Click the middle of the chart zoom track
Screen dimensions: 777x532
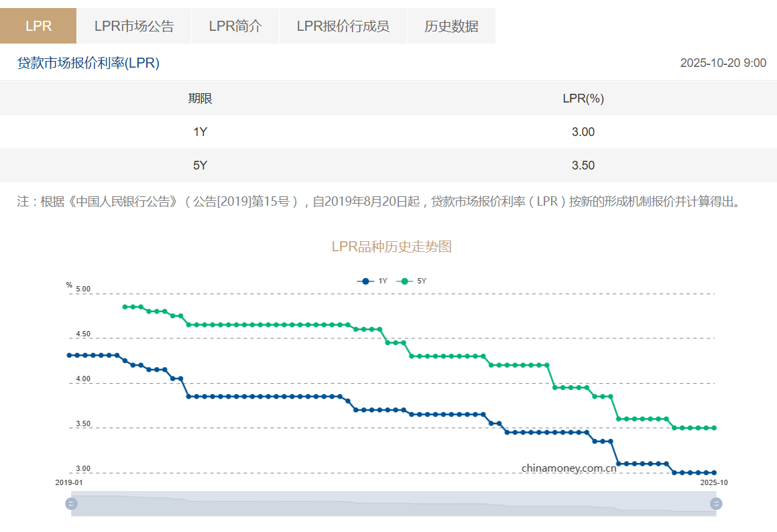click(394, 504)
